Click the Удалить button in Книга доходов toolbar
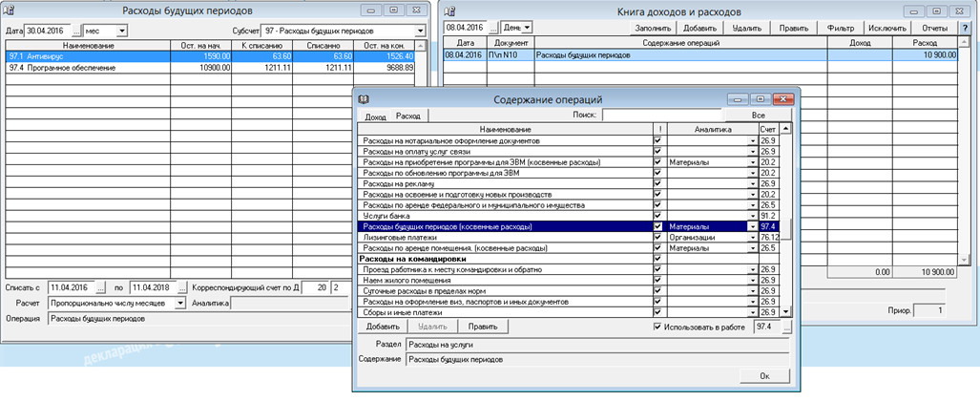980x401 pixels. click(747, 28)
